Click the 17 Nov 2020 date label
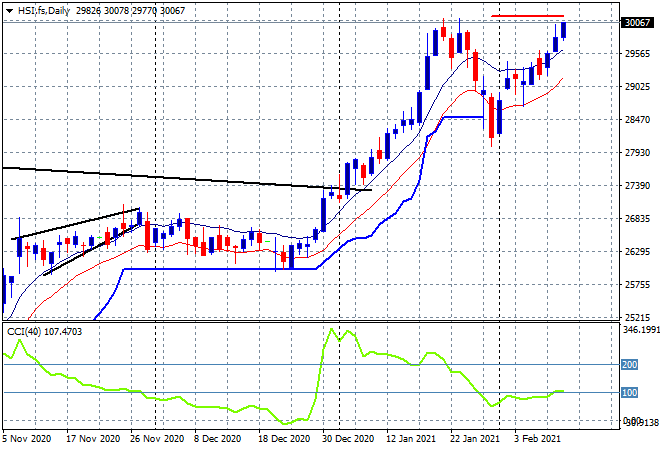 coord(93,439)
